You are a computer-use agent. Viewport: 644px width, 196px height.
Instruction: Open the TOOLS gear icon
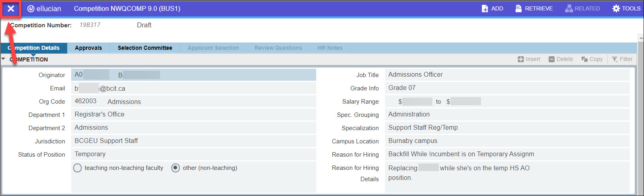tap(616, 8)
